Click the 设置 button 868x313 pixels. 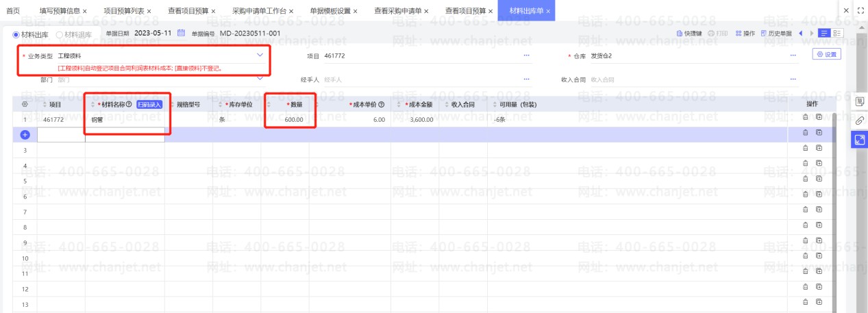[x=826, y=55]
